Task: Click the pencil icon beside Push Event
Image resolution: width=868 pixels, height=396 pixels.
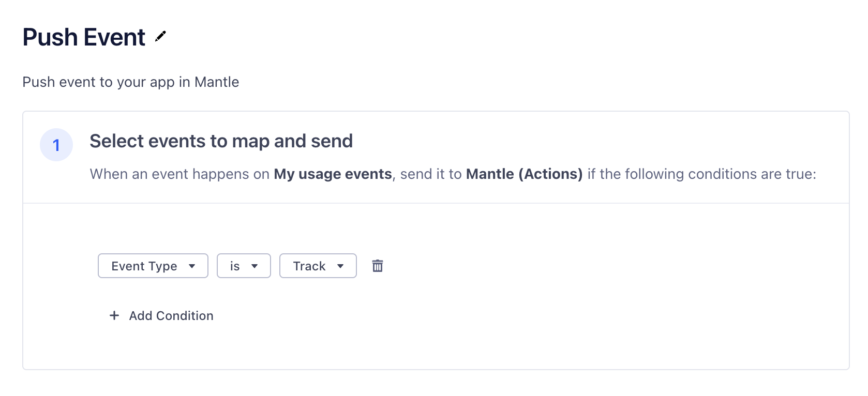Action: 161,36
